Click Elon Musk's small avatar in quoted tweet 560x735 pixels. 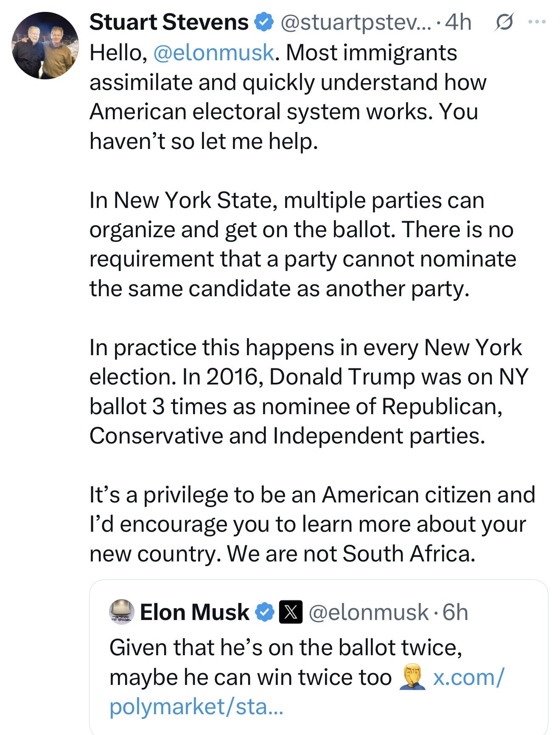[122, 612]
